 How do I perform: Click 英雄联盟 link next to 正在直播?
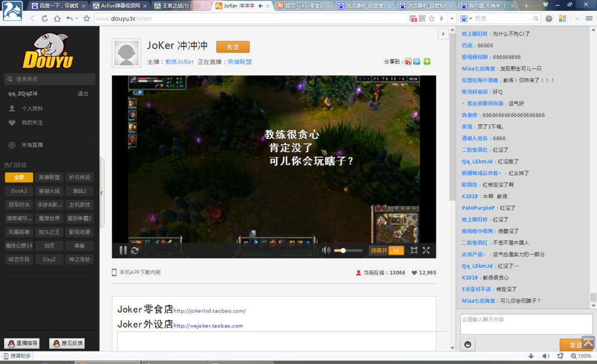[239, 61]
